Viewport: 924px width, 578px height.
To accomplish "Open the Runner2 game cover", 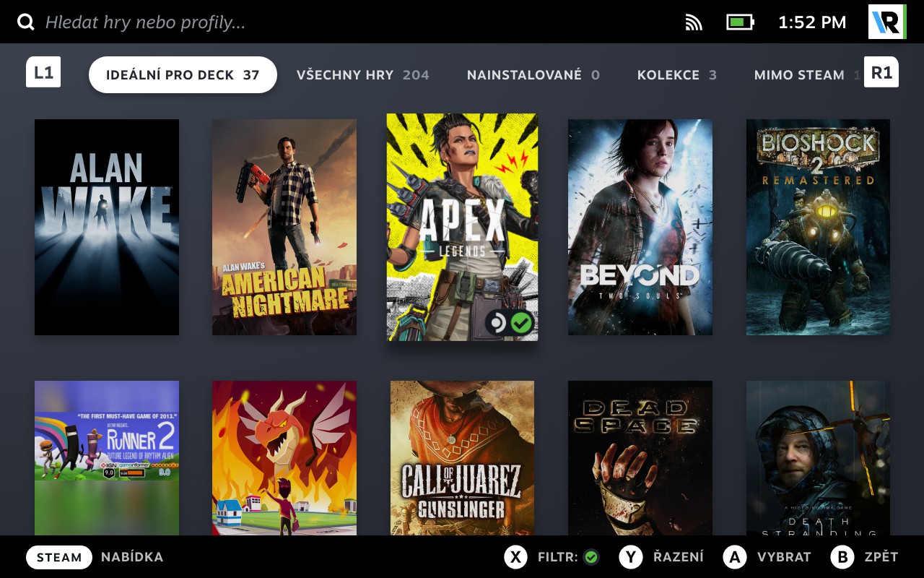I will click(x=107, y=458).
